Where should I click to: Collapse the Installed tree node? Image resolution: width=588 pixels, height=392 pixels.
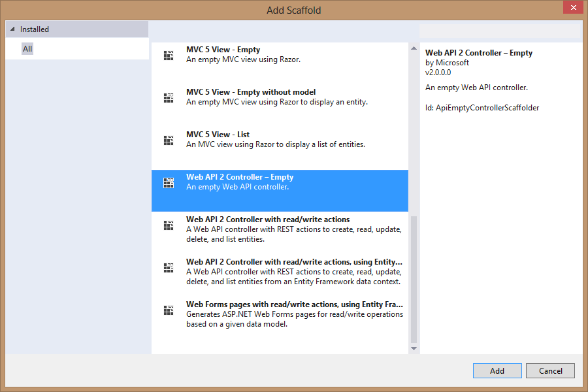[12, 29]
